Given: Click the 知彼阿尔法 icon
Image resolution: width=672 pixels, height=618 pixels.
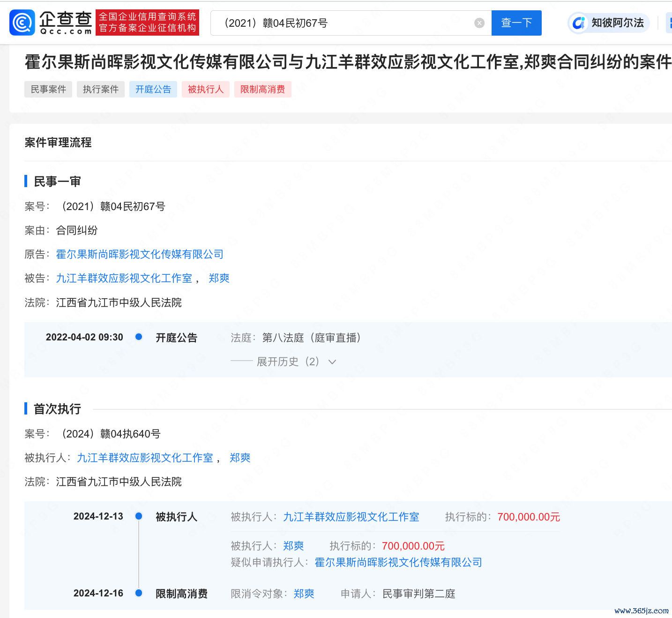Looking at the screenshot, I should tap(579, 23).
